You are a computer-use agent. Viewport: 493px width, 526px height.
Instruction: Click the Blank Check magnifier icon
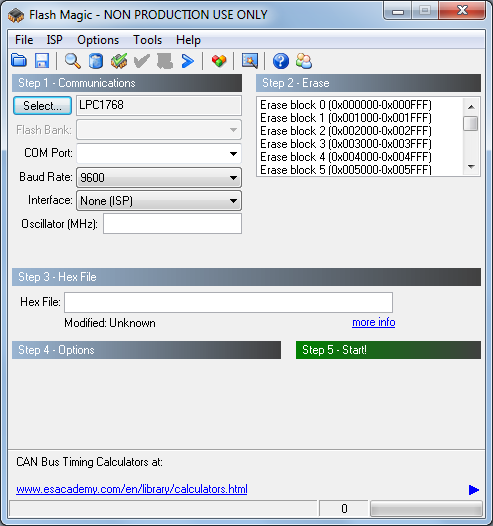[x=72, y=61]
